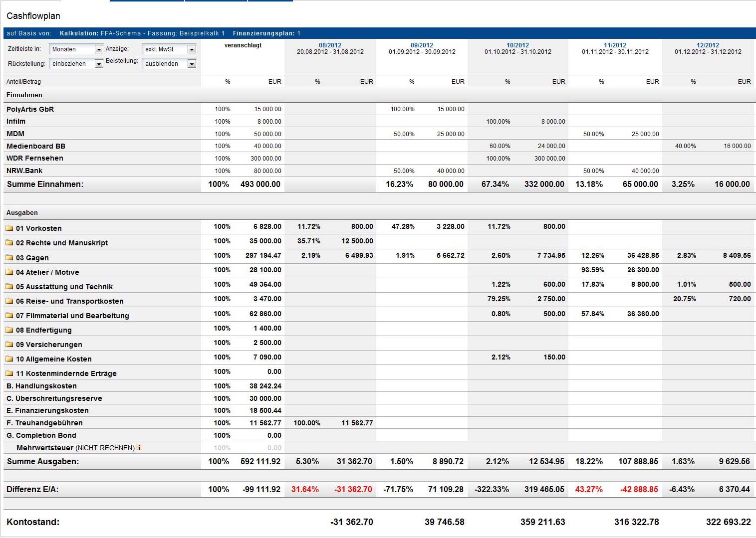Open the 11/2012 period link
756x538 pixels.
(615, 45)
